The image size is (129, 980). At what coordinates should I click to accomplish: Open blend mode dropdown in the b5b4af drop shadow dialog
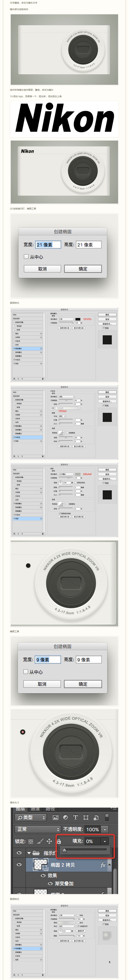pos(66,474)
